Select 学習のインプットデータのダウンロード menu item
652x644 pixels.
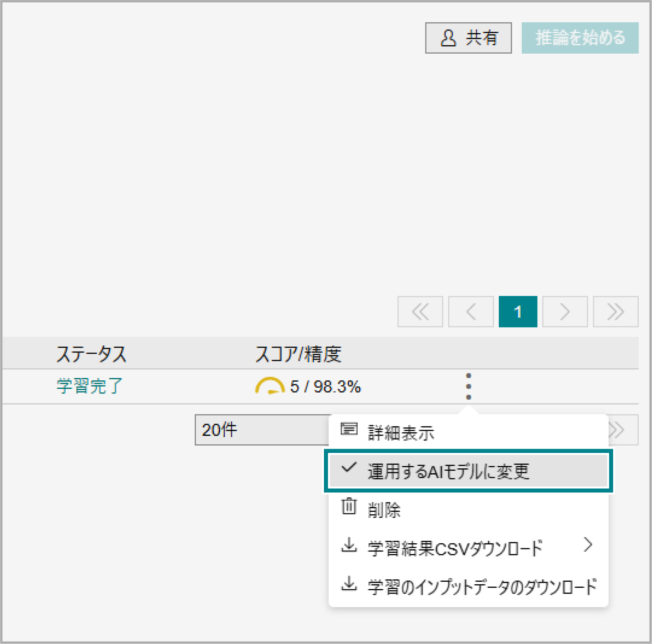click(x=468, y=586)
